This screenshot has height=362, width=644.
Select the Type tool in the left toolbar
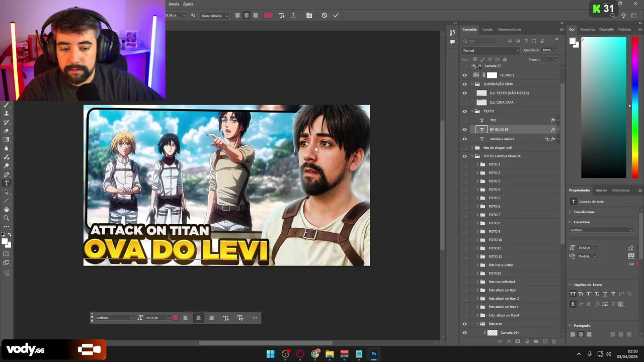click(7, 184)
